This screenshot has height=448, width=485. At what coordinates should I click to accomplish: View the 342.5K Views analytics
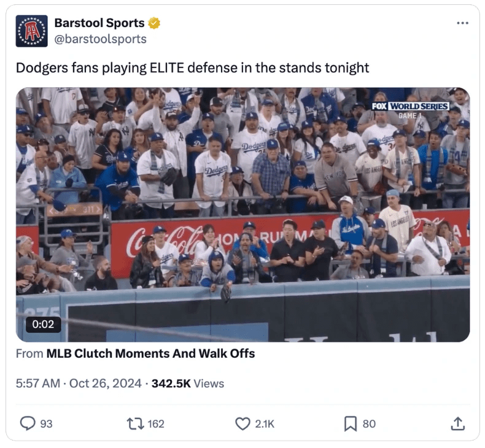click(188, 384)
